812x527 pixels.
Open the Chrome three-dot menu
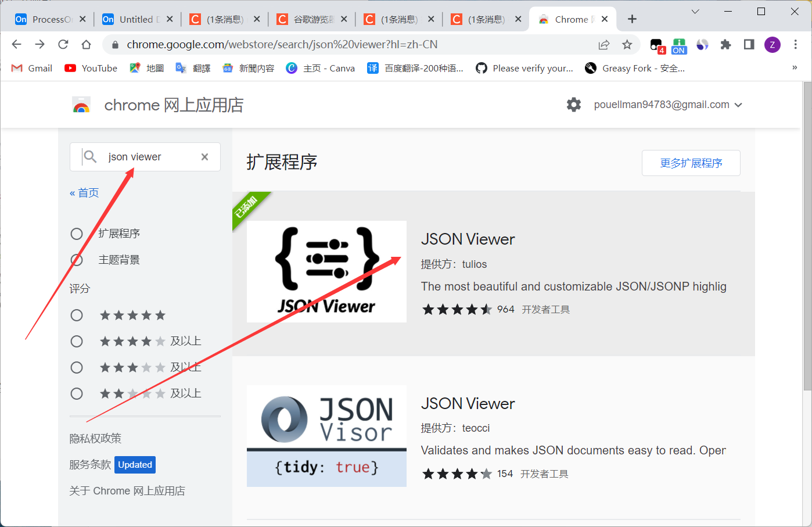click(795, 44)
